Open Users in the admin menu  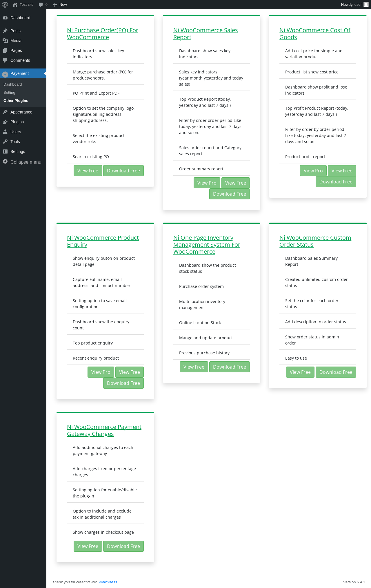(x=23, y=132)
